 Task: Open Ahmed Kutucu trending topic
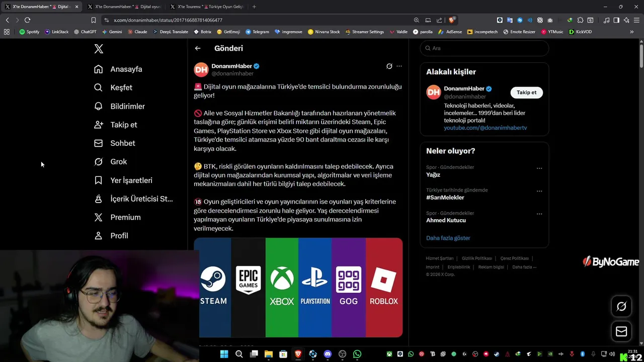click(446, 220)
